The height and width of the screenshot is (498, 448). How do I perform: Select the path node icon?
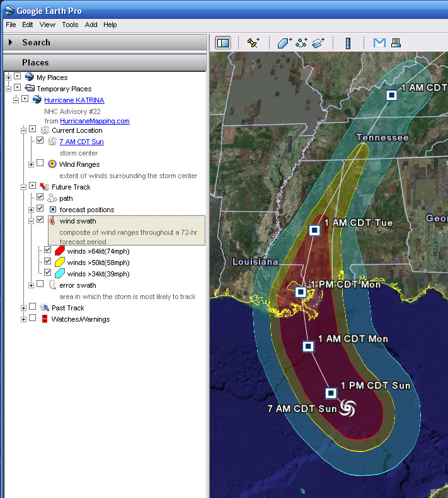pyautogui.click(x=52, y=198)
